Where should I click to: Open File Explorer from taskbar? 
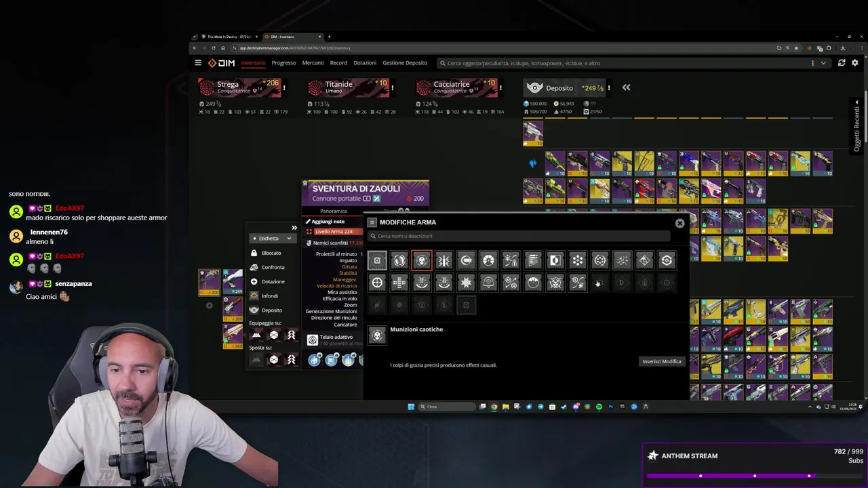506,407
